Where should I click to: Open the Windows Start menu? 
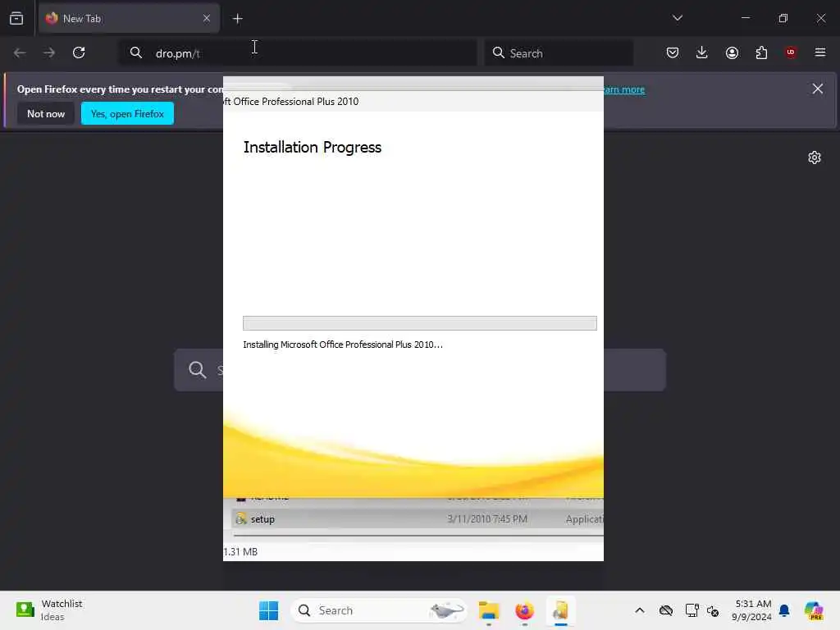(x=268, y=610)
